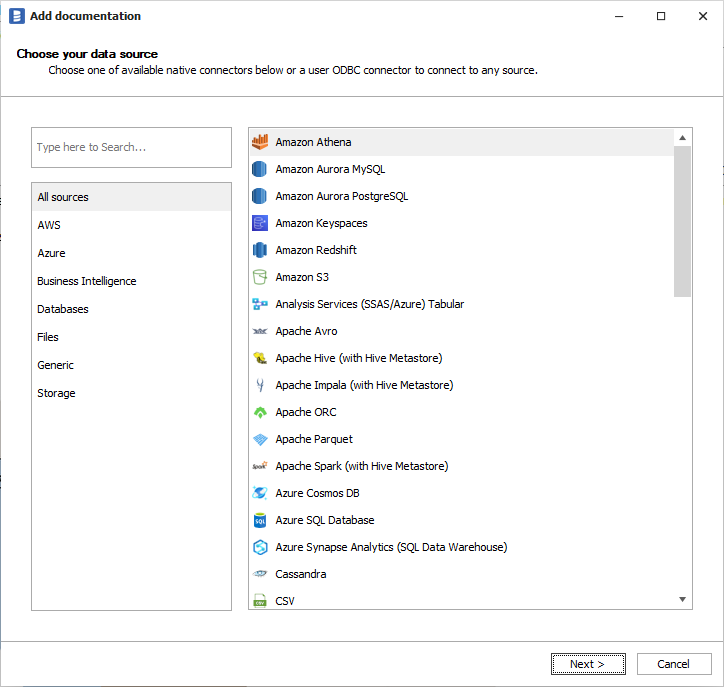Click the Amazon Athena connector icon
Screen dimensions: 724x687
coord(260,142)
